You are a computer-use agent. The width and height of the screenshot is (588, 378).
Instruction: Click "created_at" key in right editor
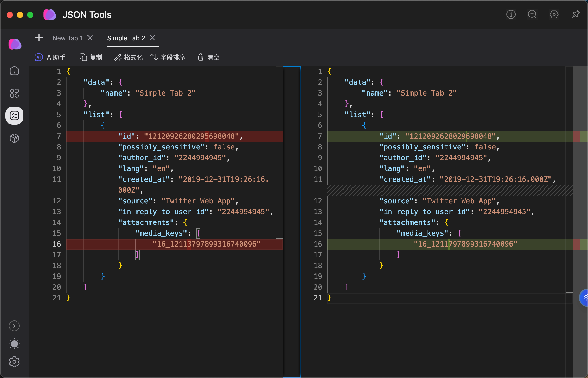(405, 179)
